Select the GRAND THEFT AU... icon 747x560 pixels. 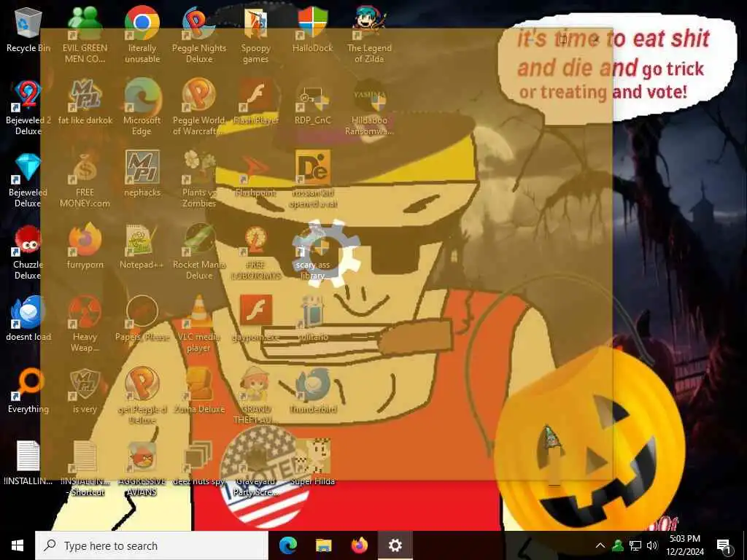click(255, 396)
